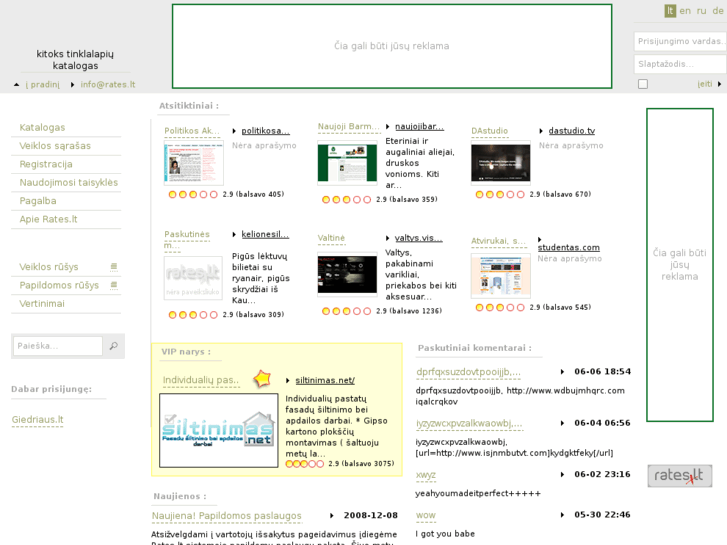Rate DAstudio using its star rating
Image resolution: width=727 pixels, height=545 pixels.
pyautogui.click(x=500, y=194)
